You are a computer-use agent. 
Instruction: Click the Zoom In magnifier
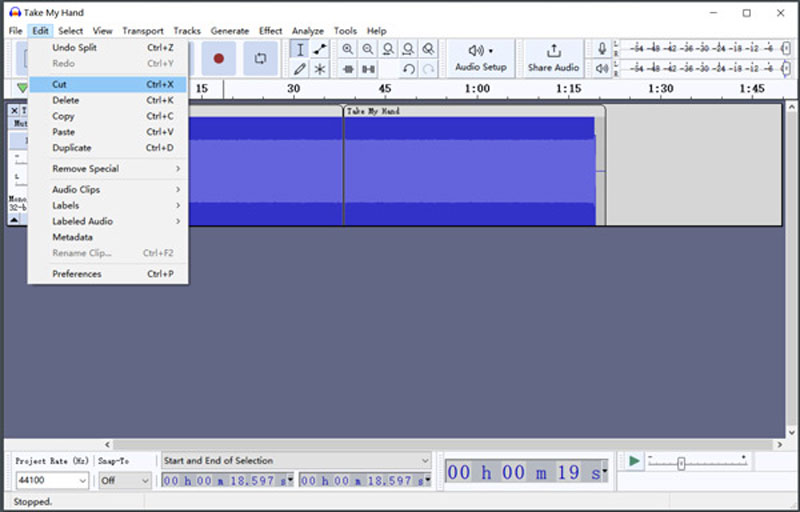347,49
